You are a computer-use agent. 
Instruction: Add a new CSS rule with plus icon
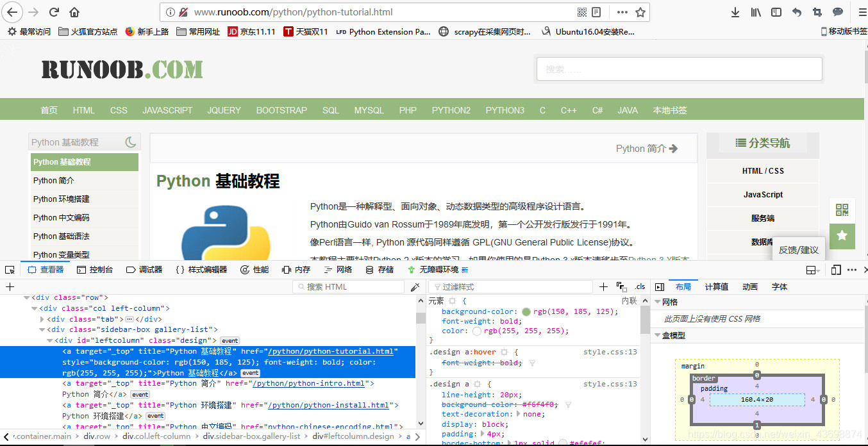coord(603,286)
